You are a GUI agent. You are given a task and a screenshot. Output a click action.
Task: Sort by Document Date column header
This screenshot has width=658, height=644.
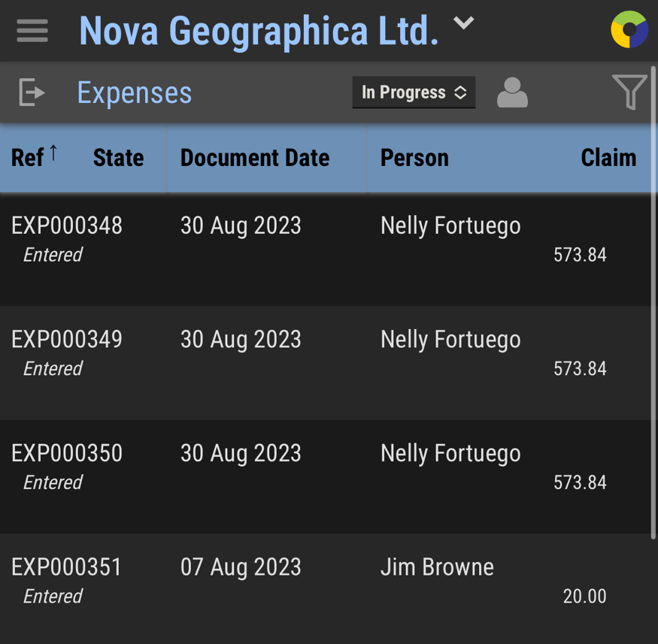(255, 158)
